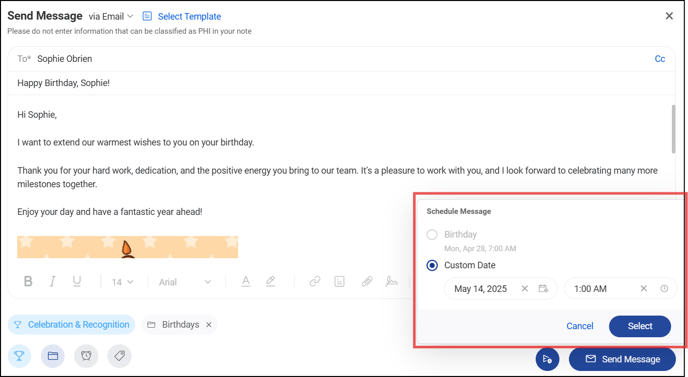Screen dimensions: 688x377
Task: Confirm the schedule with the Select button
Action: [640, 326]
